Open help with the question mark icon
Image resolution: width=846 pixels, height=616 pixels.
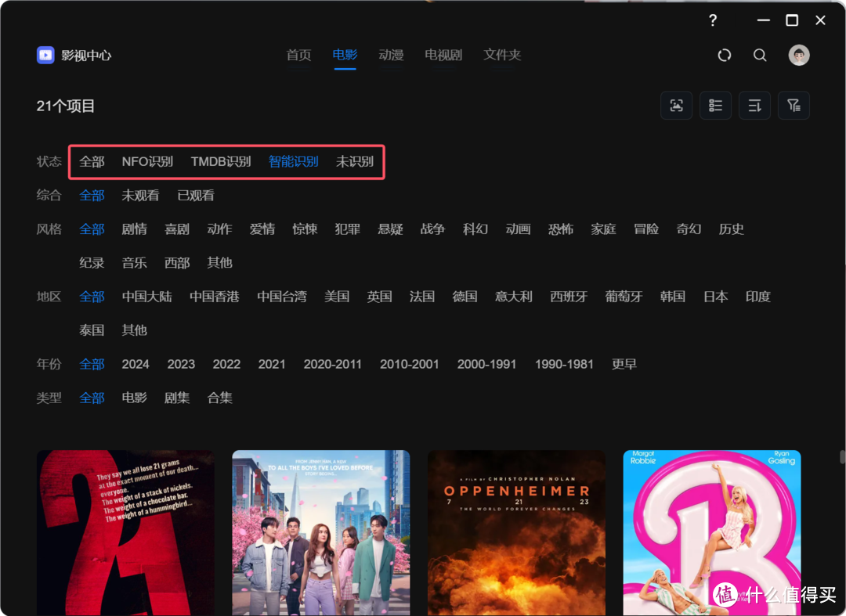[712, 20]
